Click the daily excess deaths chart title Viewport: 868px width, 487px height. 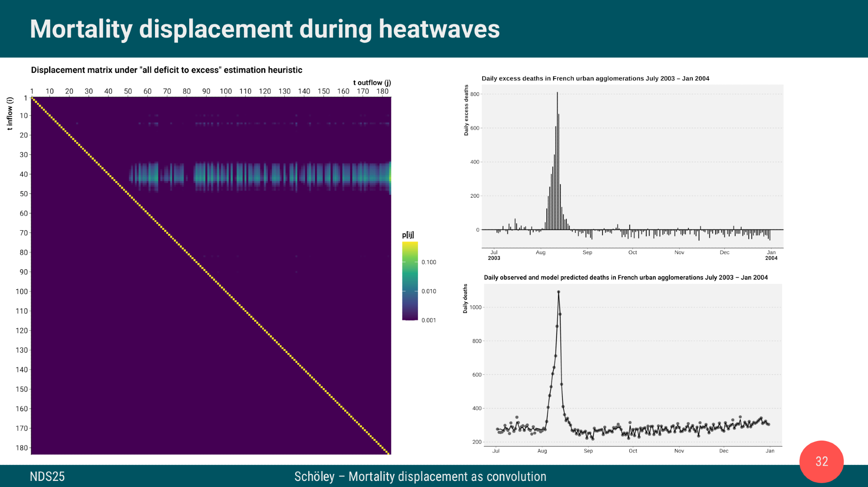[x=595, y=78]
